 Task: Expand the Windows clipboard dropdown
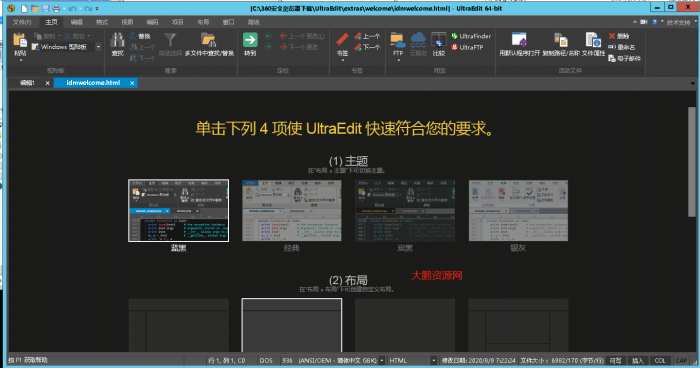click(x=98, y=47)
